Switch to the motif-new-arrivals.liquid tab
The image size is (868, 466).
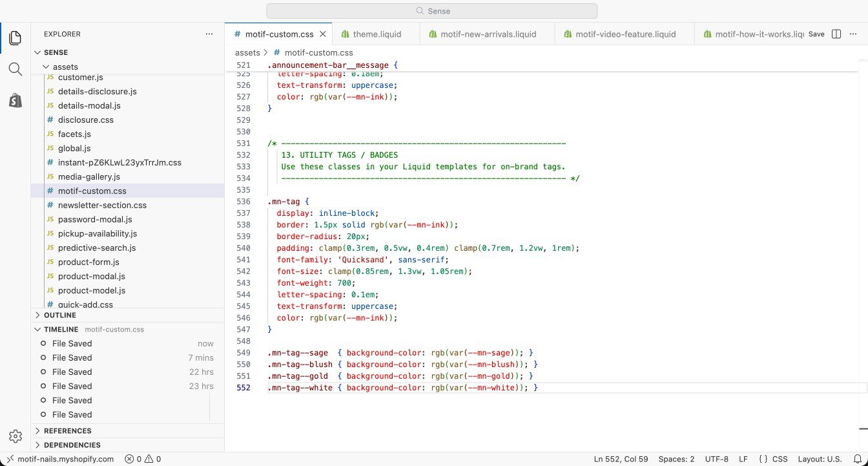coord(488,34)
